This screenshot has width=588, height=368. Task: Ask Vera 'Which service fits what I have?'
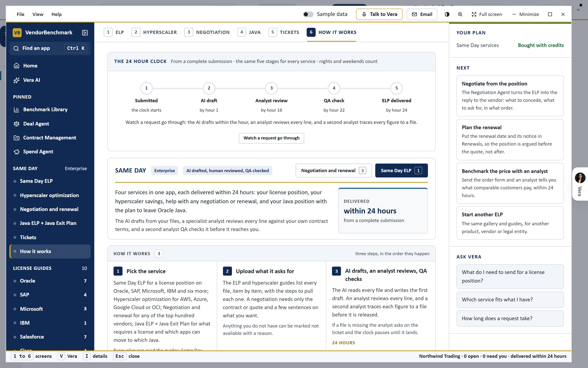(x=510, y=300)
